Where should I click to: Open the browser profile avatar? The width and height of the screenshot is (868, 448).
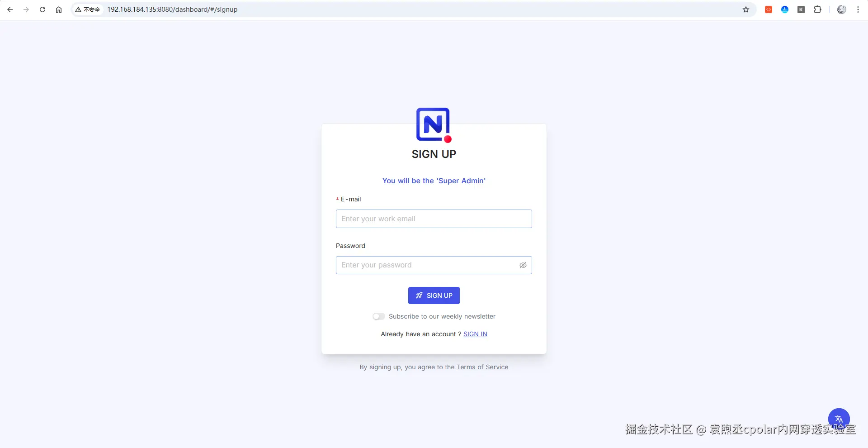click(x=842, y=10)
